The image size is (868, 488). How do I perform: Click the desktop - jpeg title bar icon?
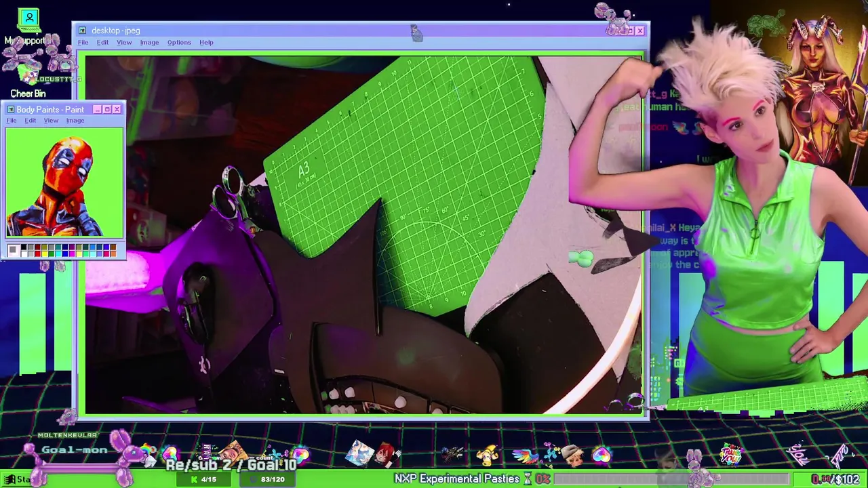pos(82,30)
